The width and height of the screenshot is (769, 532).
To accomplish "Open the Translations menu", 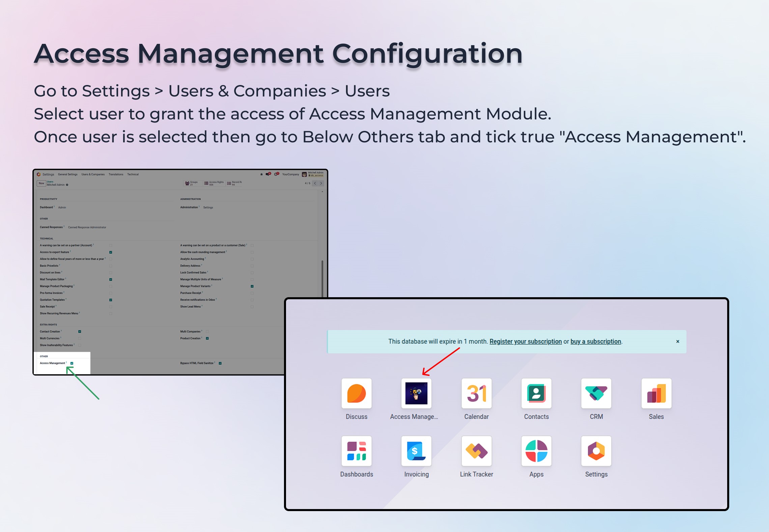I will click(116, 174).
